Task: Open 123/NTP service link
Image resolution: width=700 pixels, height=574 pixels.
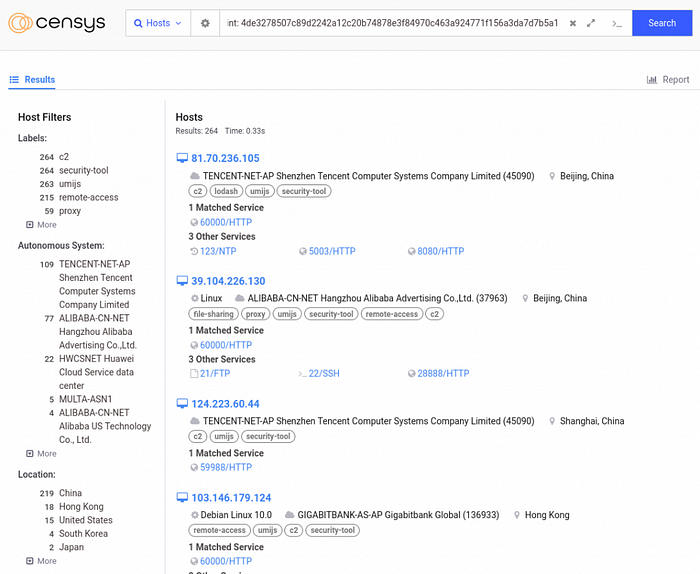Action: point(218,251)
